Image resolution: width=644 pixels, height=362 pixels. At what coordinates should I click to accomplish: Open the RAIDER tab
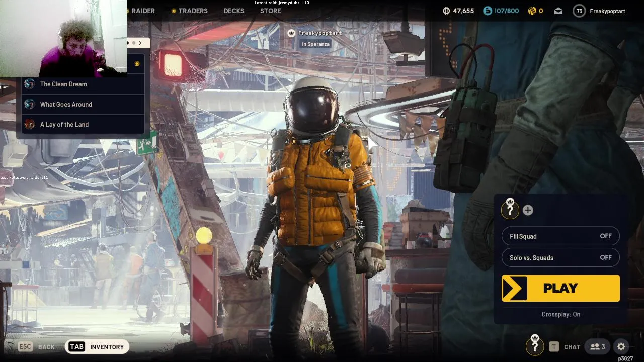(x=143, y=11)
